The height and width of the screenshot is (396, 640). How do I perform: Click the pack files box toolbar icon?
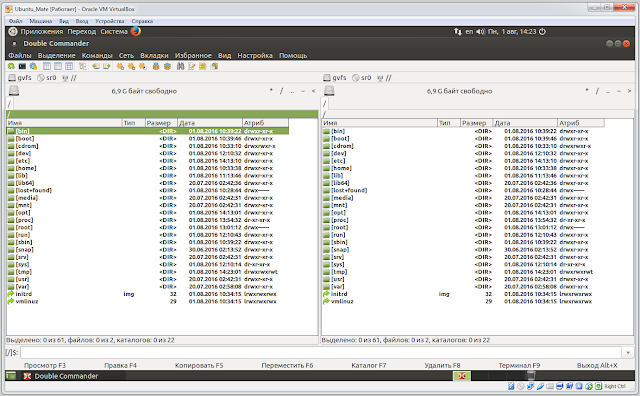(156, 66)
